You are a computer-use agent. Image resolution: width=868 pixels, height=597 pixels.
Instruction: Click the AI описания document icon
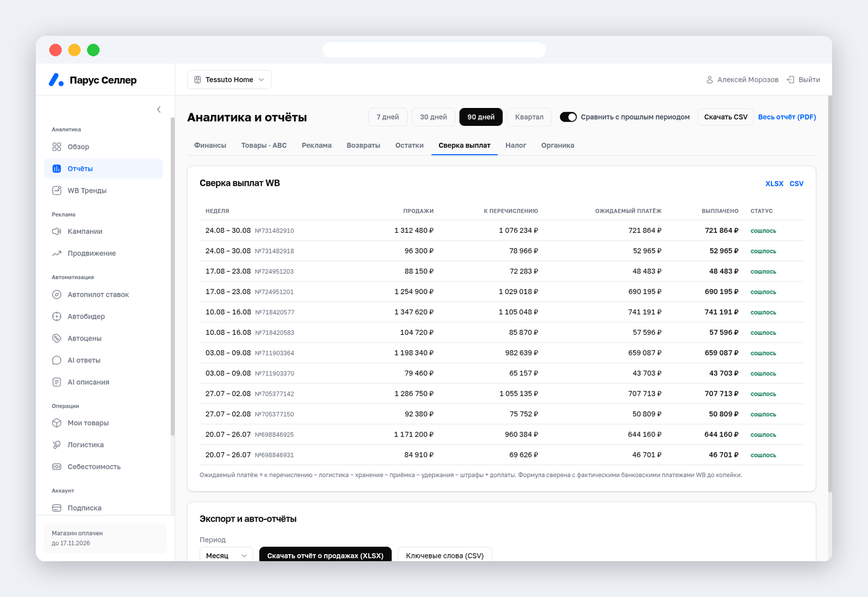[56, 382]
